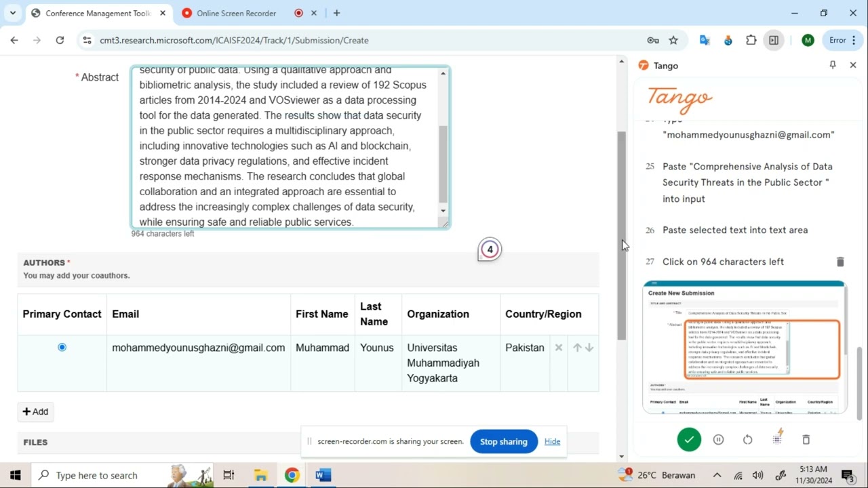Open volume control in system tray
The height and width of the screenshot is (488, 868).
758,475
